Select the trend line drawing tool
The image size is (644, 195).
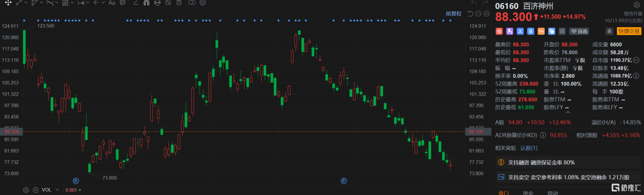point(19,3)
